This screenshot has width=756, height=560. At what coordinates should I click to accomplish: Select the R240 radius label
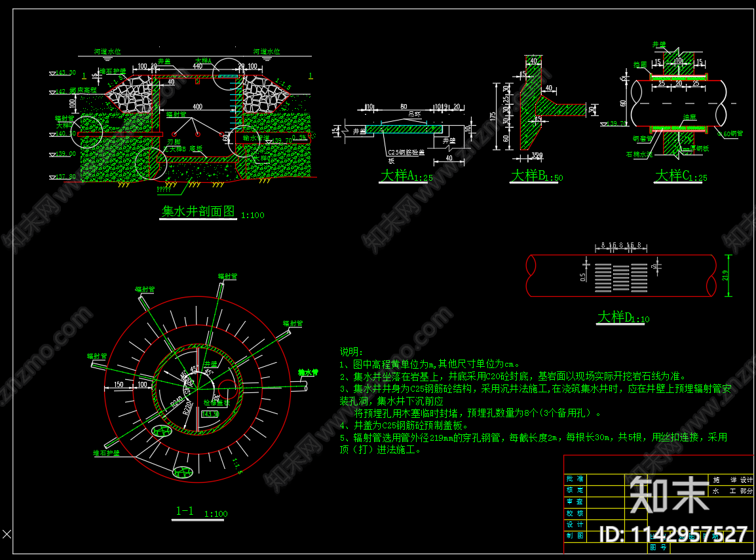click(177, 401)
